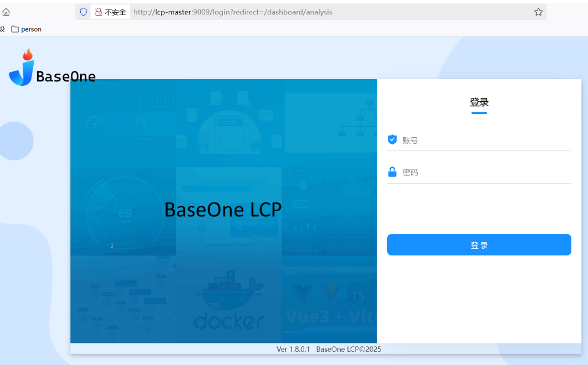This screenshot has width=588, height=365.
Task: Click the BaseOne LCP banner title
Action: [x=223, y=210]
